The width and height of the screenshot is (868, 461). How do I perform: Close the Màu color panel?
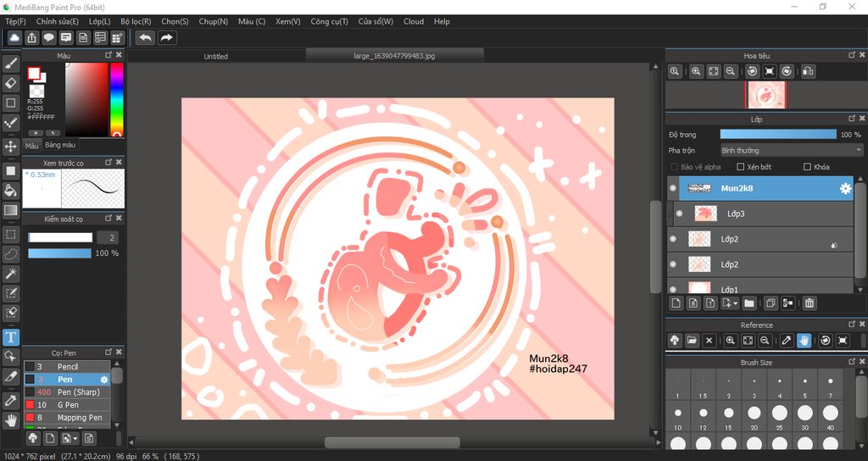tap(119, 55)
